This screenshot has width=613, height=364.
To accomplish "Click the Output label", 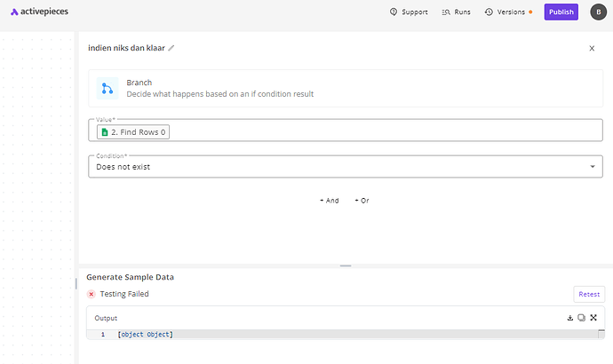I will [106, 318].
